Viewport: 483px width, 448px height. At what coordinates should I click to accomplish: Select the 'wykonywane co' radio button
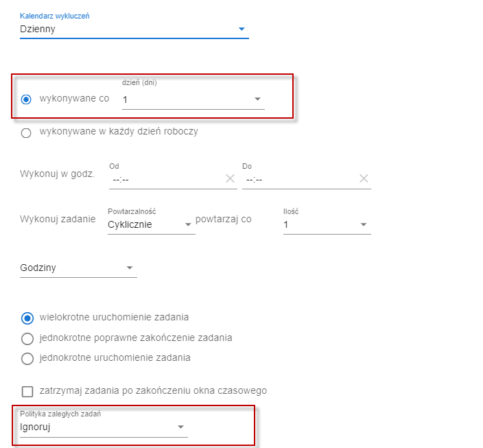coord(26,99)
